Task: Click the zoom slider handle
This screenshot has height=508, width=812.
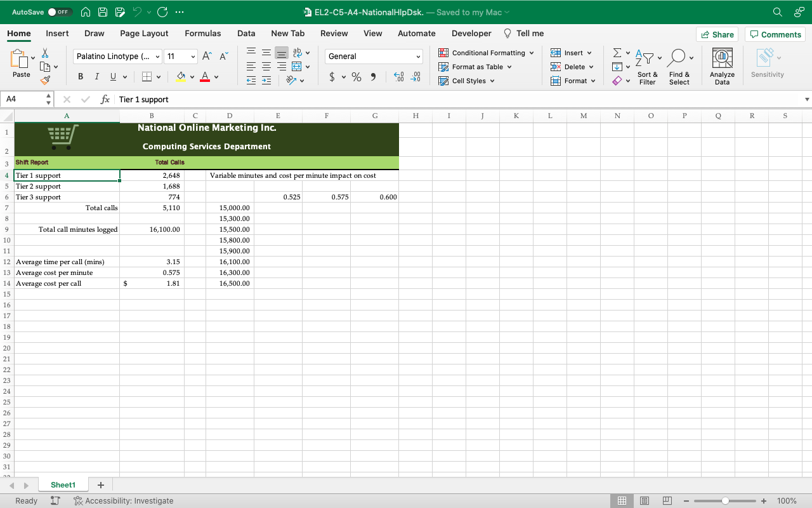Action: click(725, 501)
